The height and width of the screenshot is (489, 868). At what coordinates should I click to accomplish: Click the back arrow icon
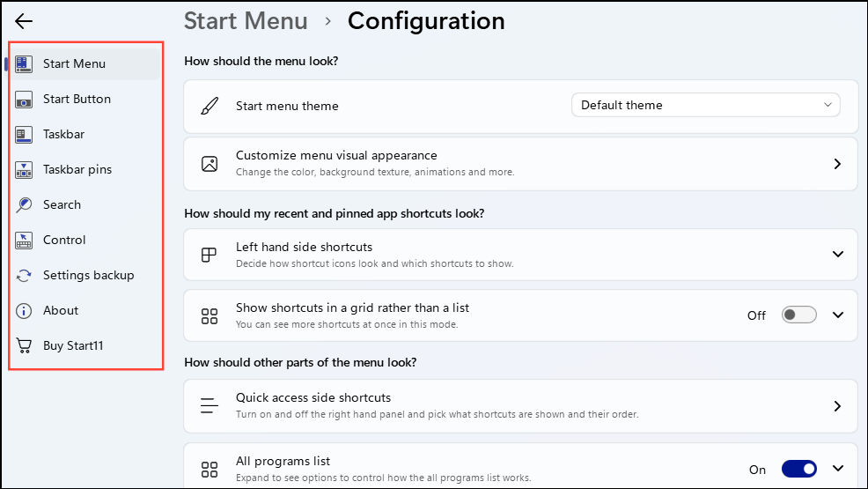(x=24, y=21)
